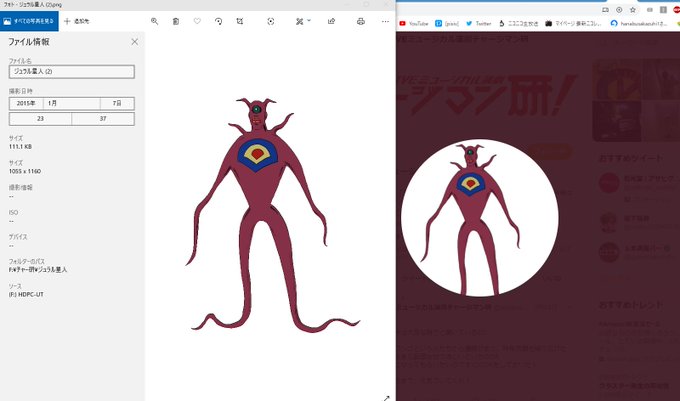The image size is (680, 401).
Task: Open the hanabusakazuhi bookmark in browser
Action: [x=638, y=23]
